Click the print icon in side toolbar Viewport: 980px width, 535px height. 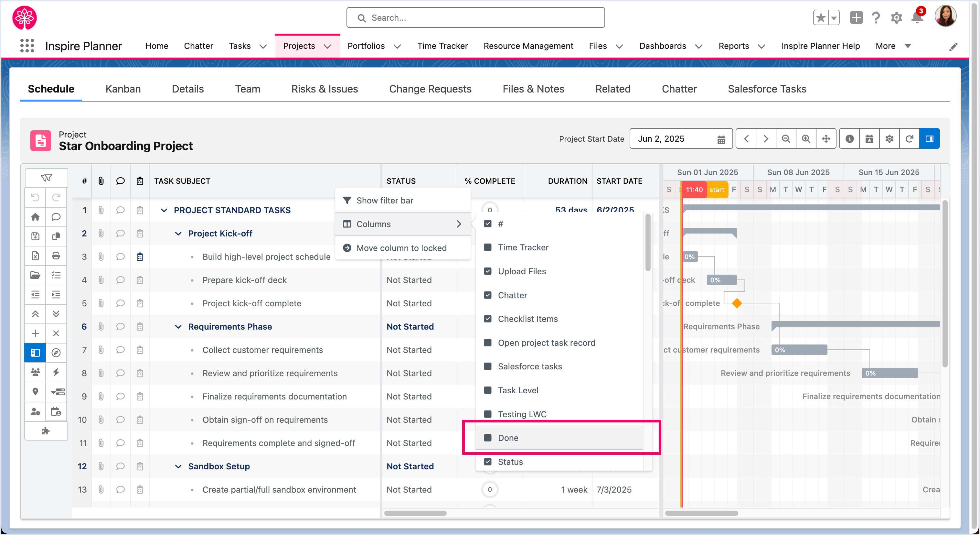tap(56, 256)
